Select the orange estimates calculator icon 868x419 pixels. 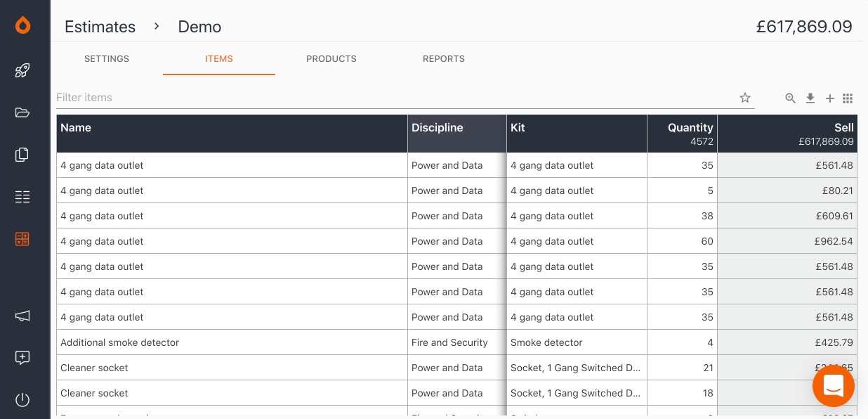click(22, 239)
